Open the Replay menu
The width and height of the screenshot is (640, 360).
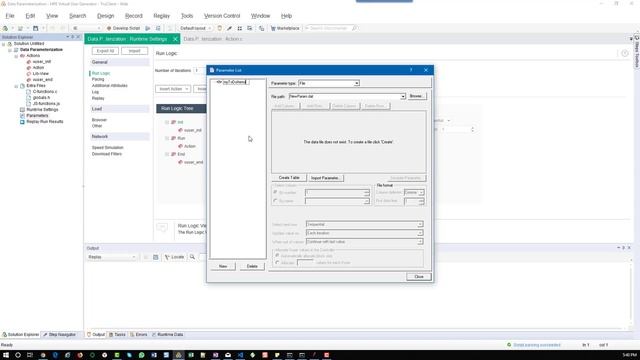(161, 16)
